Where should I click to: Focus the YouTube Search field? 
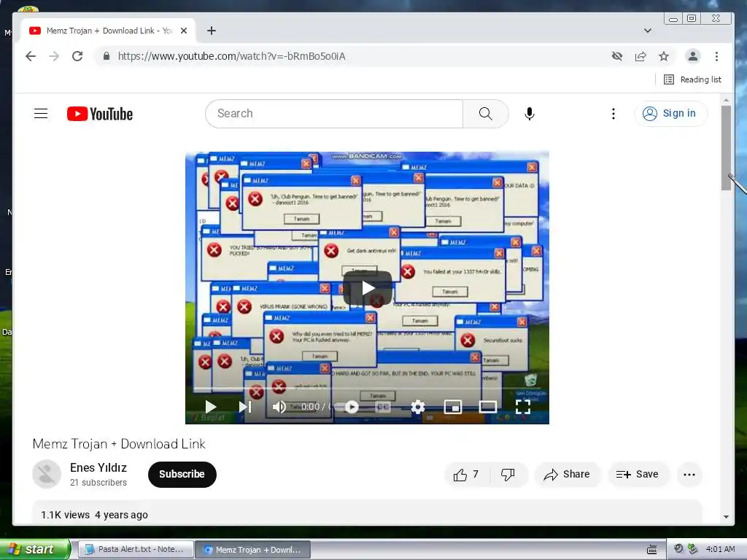click(334, 113)
